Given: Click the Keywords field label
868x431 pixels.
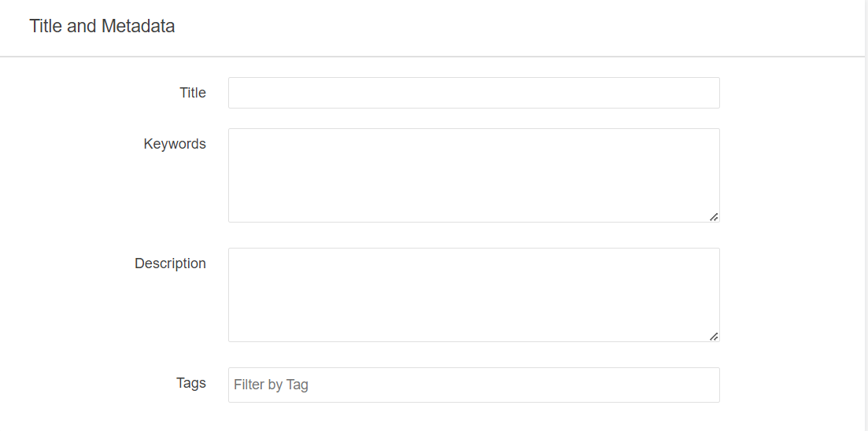Looking at the screenshot, I should point(175,144).
